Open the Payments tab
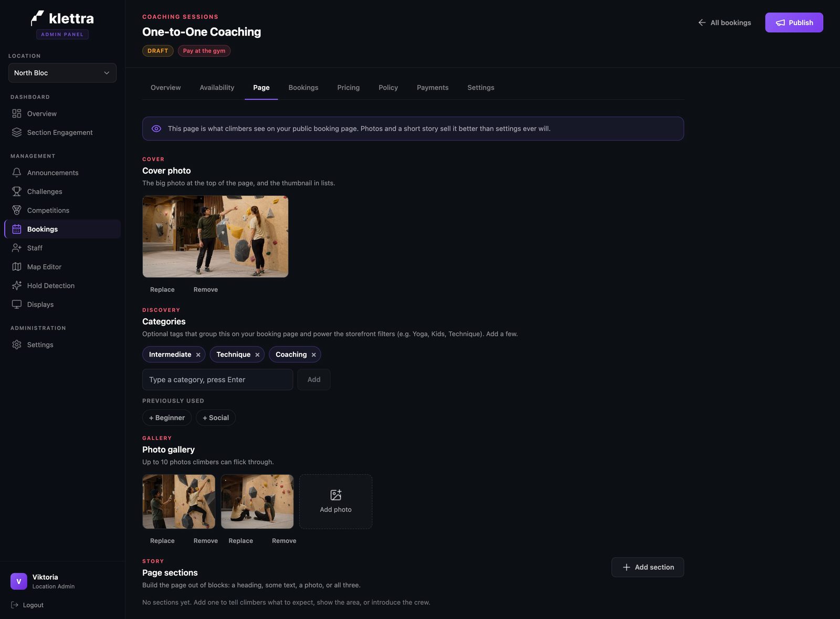Screen dimensions: 840x619 point(433,88)
